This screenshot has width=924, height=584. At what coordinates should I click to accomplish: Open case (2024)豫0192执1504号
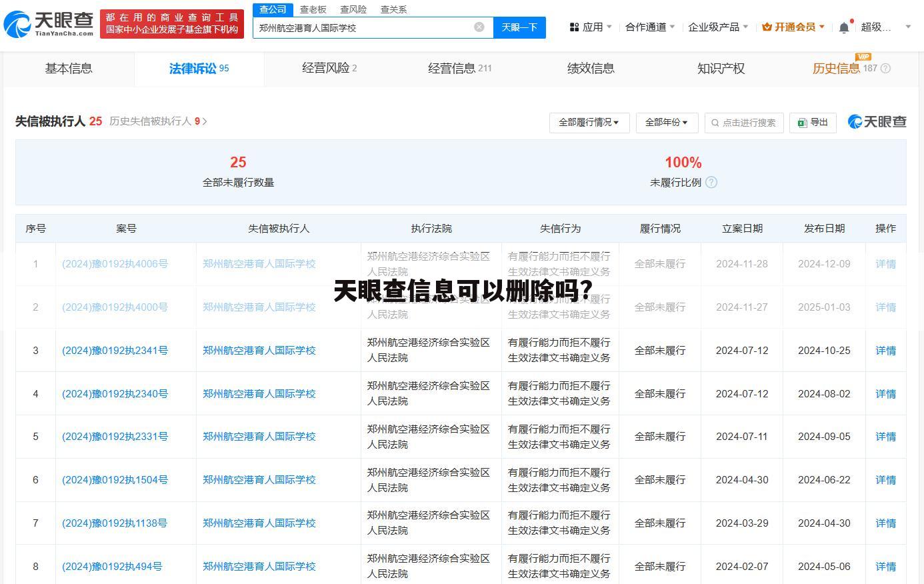coord(115,480)
